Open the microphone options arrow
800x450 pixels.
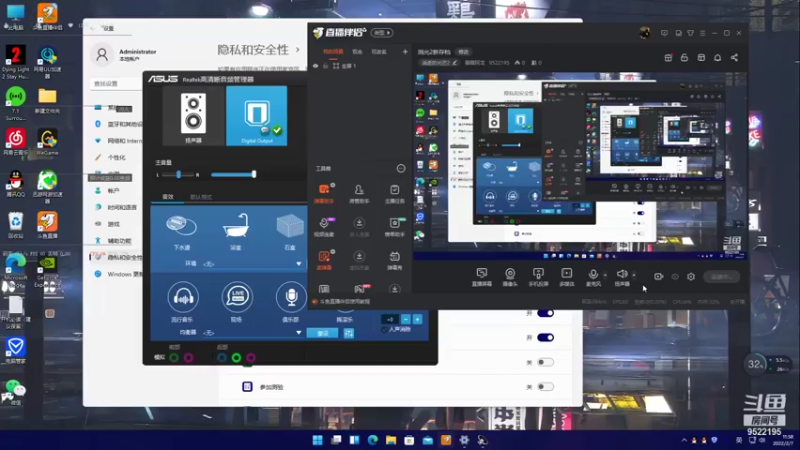click(605, 275)
